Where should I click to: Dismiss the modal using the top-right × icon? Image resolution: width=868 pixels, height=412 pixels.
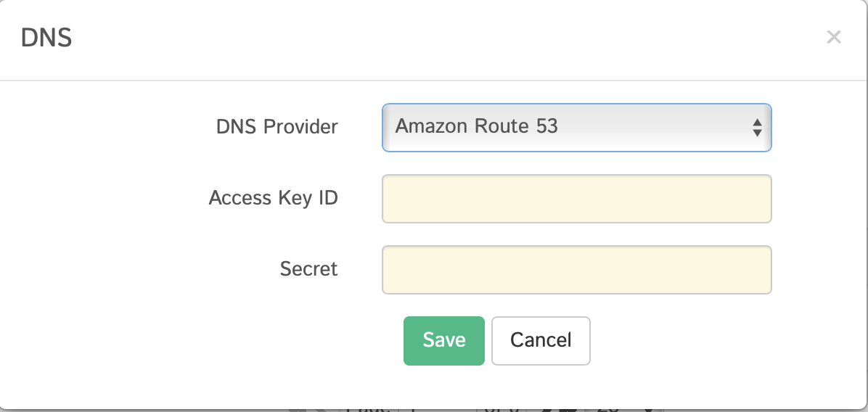pos(833,37)
